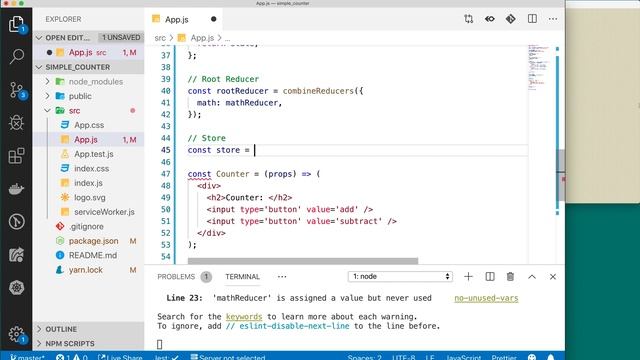Switch to the Terminal panel tab
Viewport: 640px width, 360px height.
[242, 277]
